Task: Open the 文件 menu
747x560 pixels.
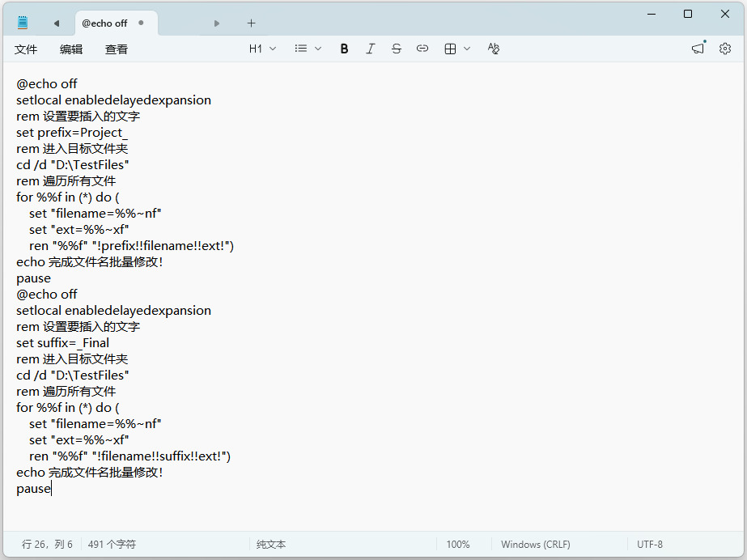Action: [x=26, y=49]
